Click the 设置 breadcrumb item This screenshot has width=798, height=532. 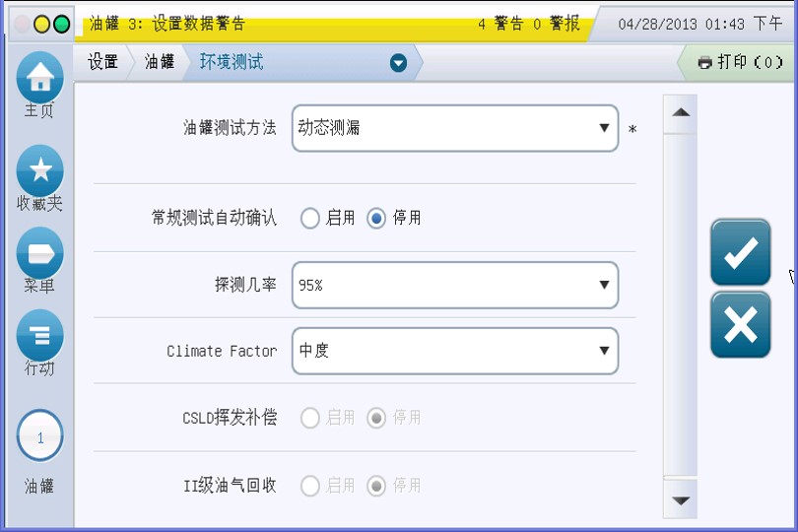(102, 62)
